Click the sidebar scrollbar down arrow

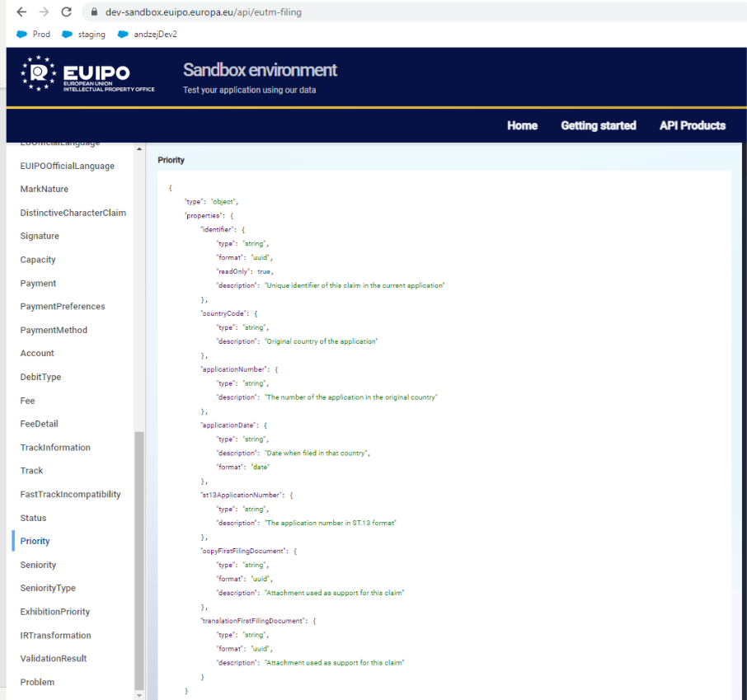(x=139, y=694)
